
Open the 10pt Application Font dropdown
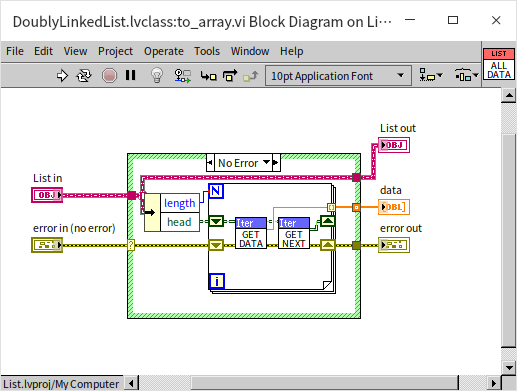pyautogui.click(x=338, y=76)
